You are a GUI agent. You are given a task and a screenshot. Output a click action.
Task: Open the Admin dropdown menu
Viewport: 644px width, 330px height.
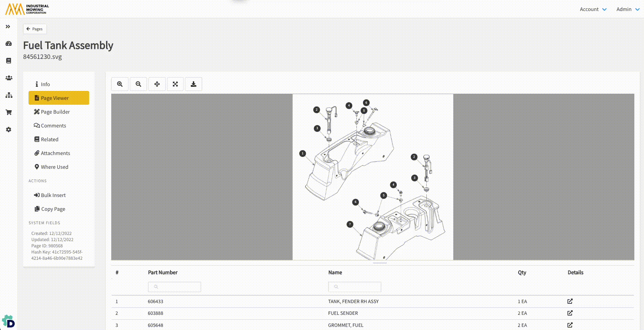click(627, 9)
